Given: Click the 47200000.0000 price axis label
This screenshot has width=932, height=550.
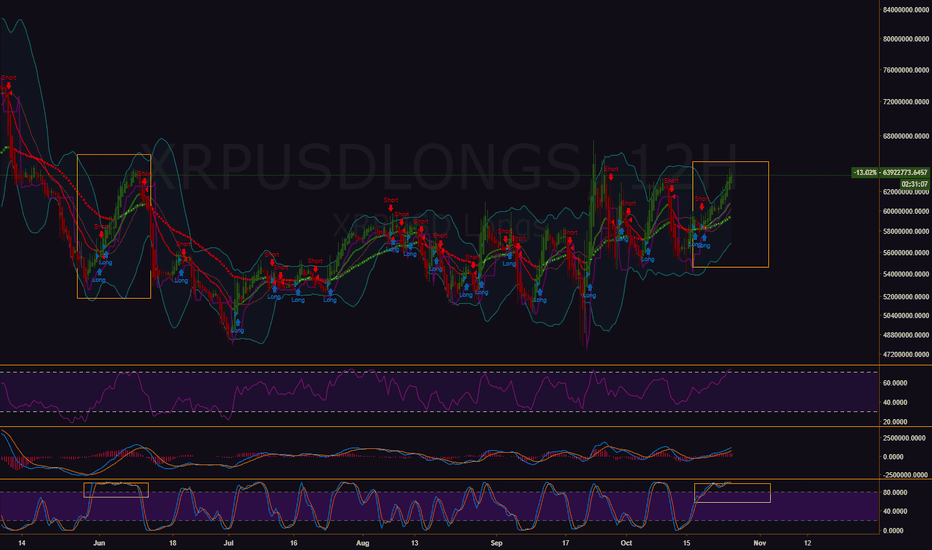Looking at the screenshot, I should (x=906, y=355).
